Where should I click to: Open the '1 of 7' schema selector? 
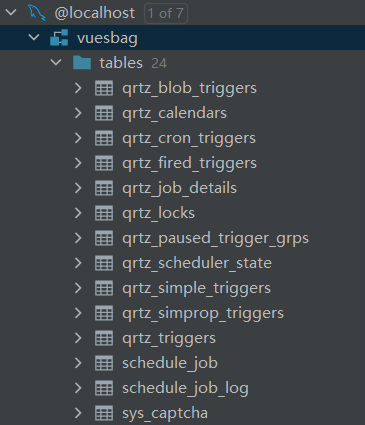point(166,14)
